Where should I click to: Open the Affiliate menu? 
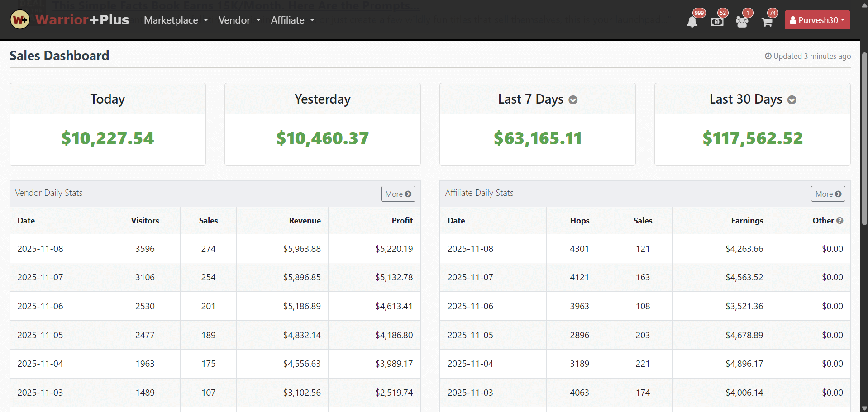292,20
